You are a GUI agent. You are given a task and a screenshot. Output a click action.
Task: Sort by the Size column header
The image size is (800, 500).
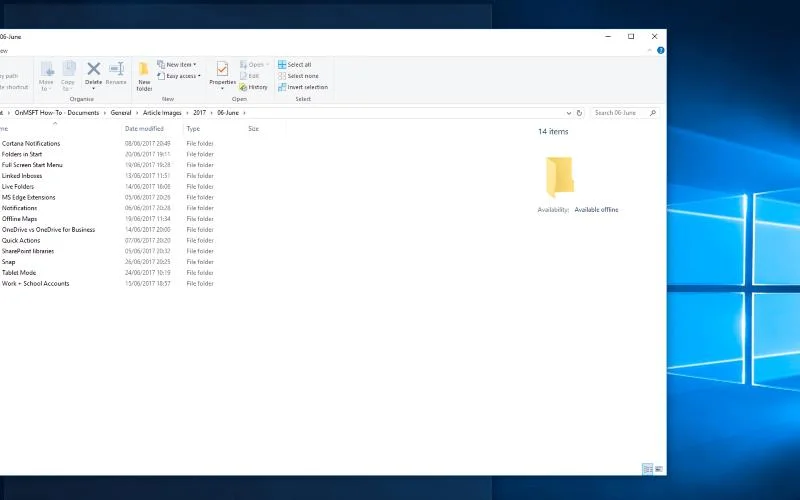click(254, 129)
